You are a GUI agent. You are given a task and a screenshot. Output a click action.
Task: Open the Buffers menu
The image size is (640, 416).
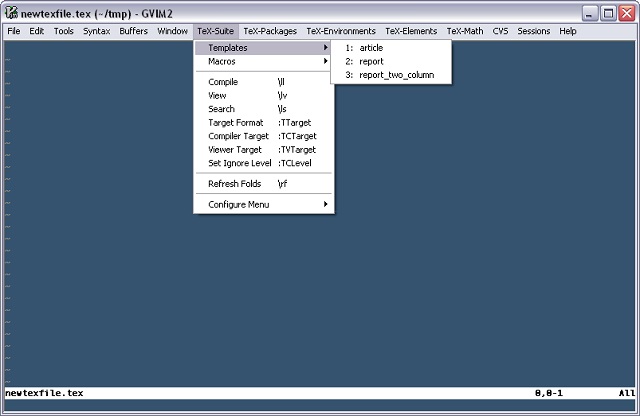(133, 31)
